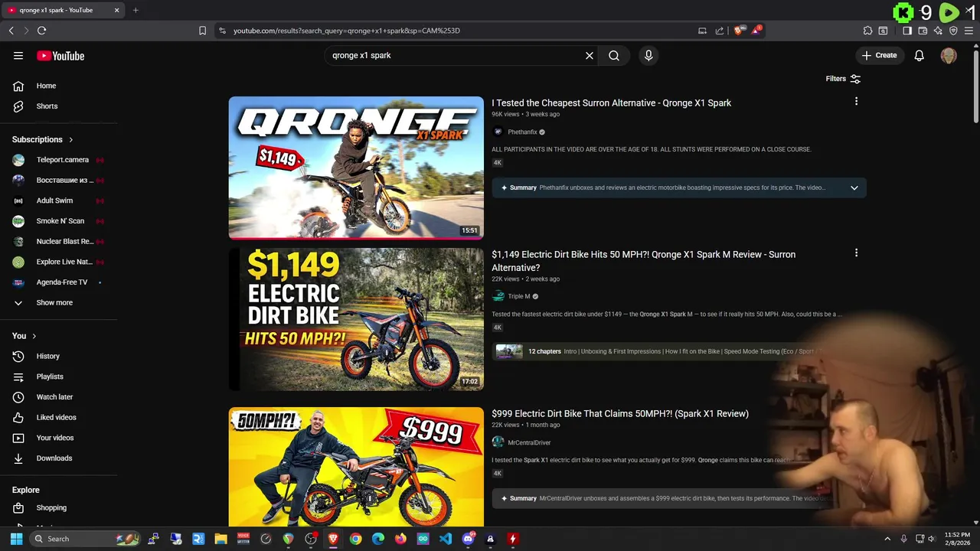Open the Brave Wallet icon
This screenshot has width=980, height=551.
point(923,31)
